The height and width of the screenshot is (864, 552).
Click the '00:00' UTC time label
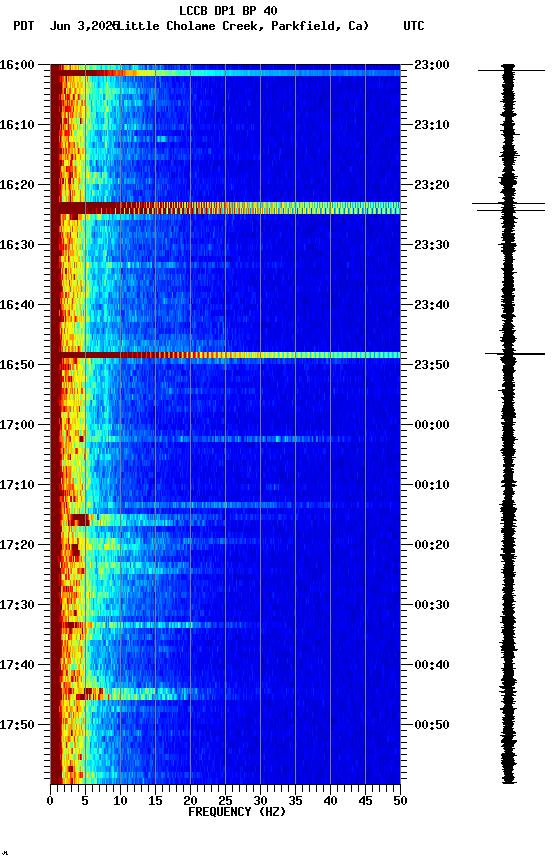tap(432, 425)
